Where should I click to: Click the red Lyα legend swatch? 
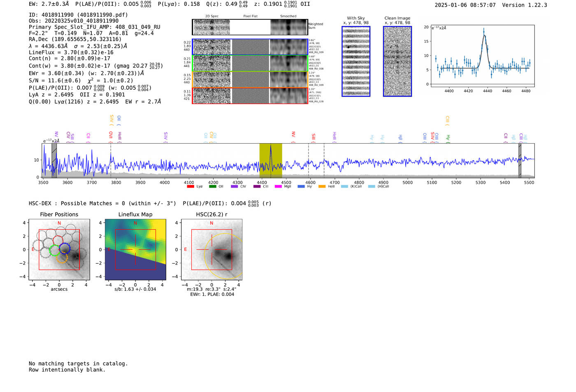click(190, 187)
